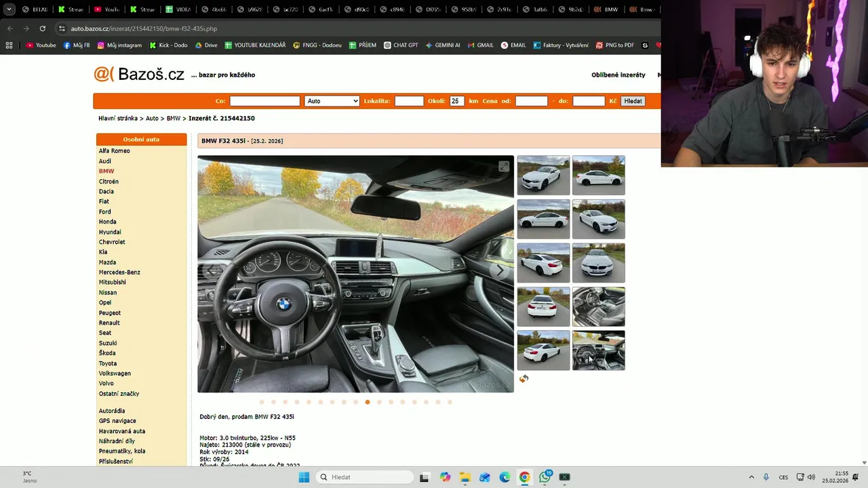The image size is (868, 488).
Task: Open the Škoda category in sidebar
Action: coord(107,353)
